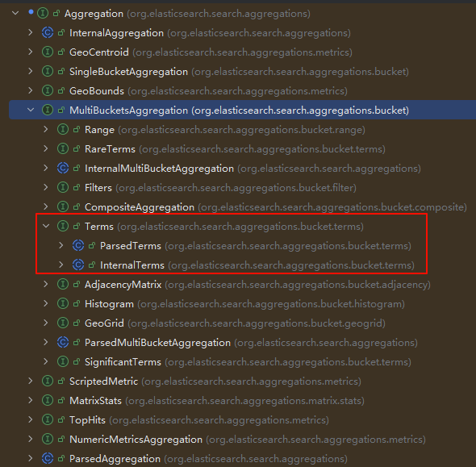
Task: Click the class icon beside ParsedTerms
Action: tap(78, 245)
